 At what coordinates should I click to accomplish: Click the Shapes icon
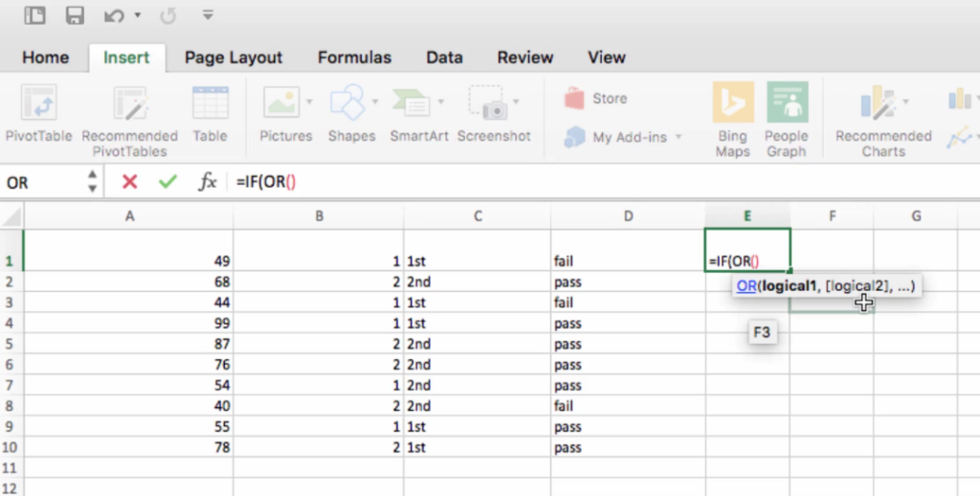347,101
